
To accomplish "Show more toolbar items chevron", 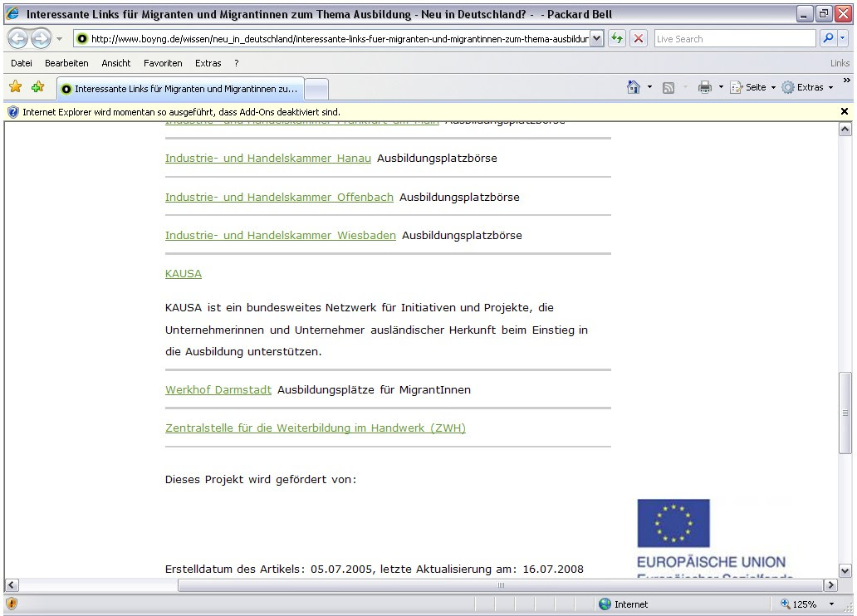I will pos(846,81).
